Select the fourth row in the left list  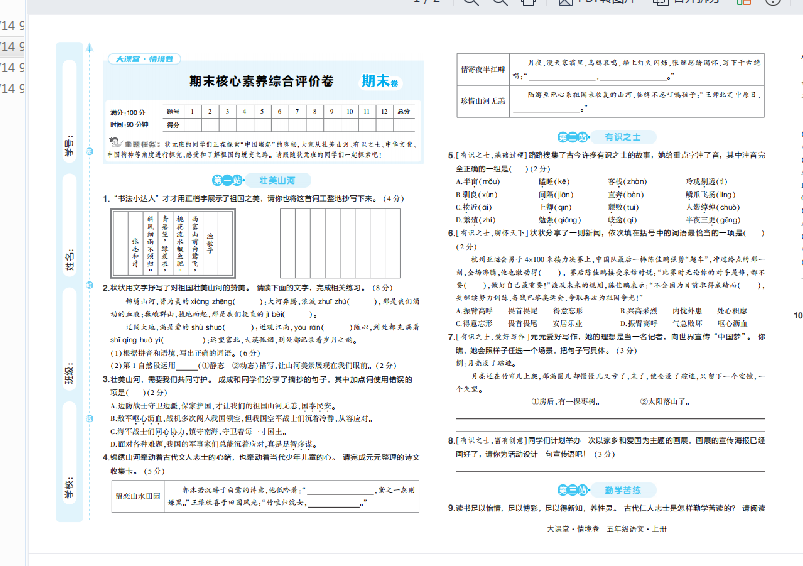pyautogui.click(x=12, y=88)
